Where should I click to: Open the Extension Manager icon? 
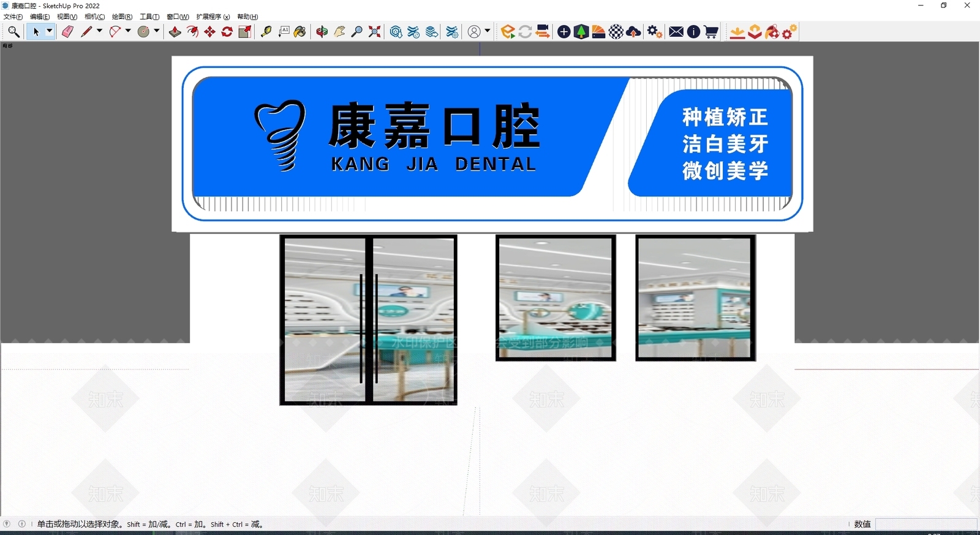(452, 32)
